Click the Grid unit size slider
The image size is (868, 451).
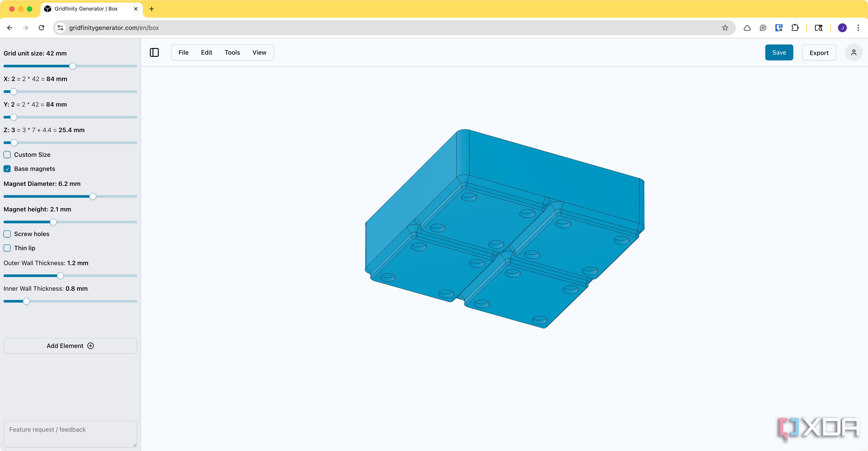[70, 66]
